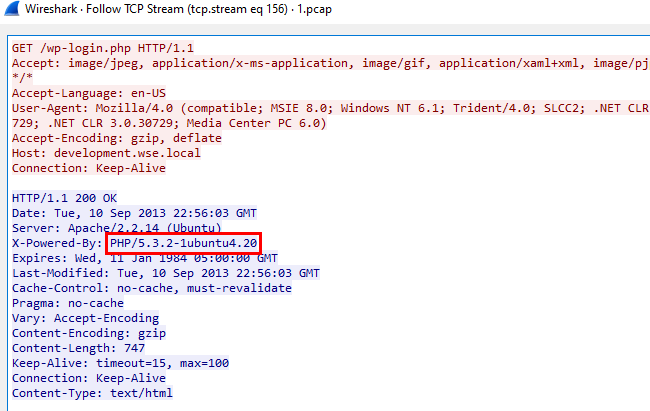Click the Keep-Alive: timeout=15, max=100 line
The height and width of the screenshot is (411, 650).
pyautogui.click(x=120, y=363)
